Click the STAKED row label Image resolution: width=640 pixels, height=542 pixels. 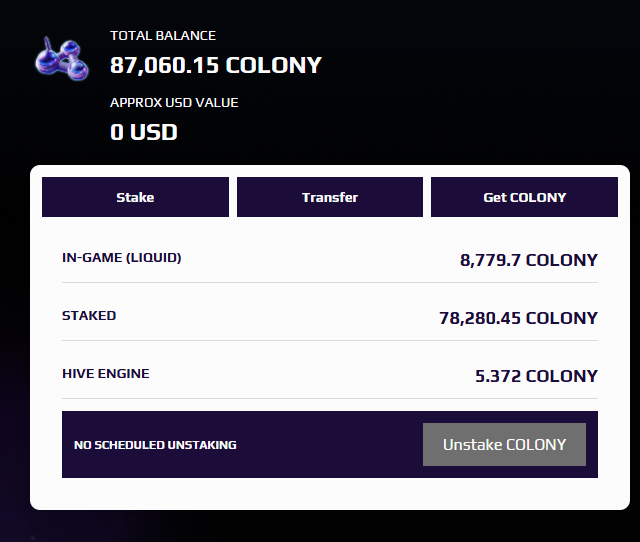coord(89,315)
